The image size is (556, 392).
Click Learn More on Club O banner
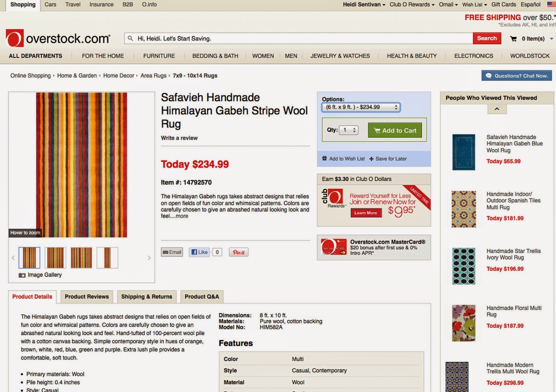coord(366,213)
